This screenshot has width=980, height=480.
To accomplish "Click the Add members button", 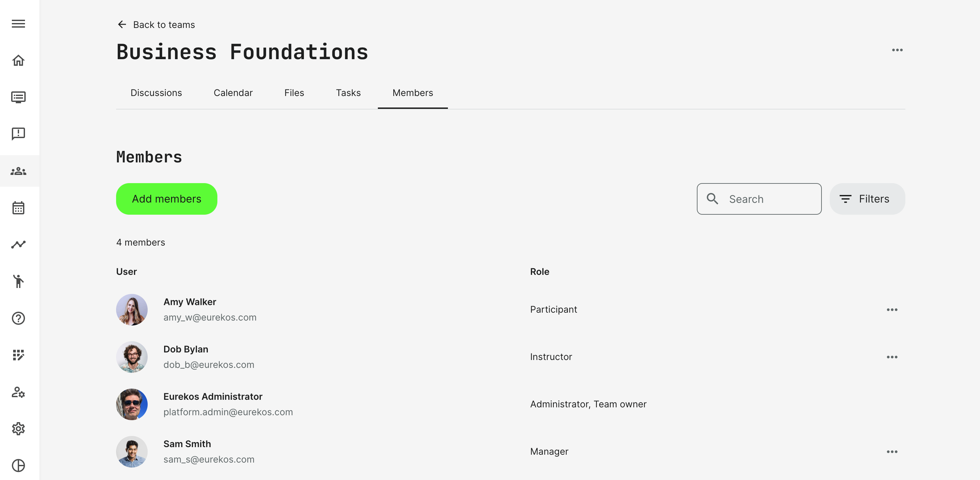I will click(167, 199).
